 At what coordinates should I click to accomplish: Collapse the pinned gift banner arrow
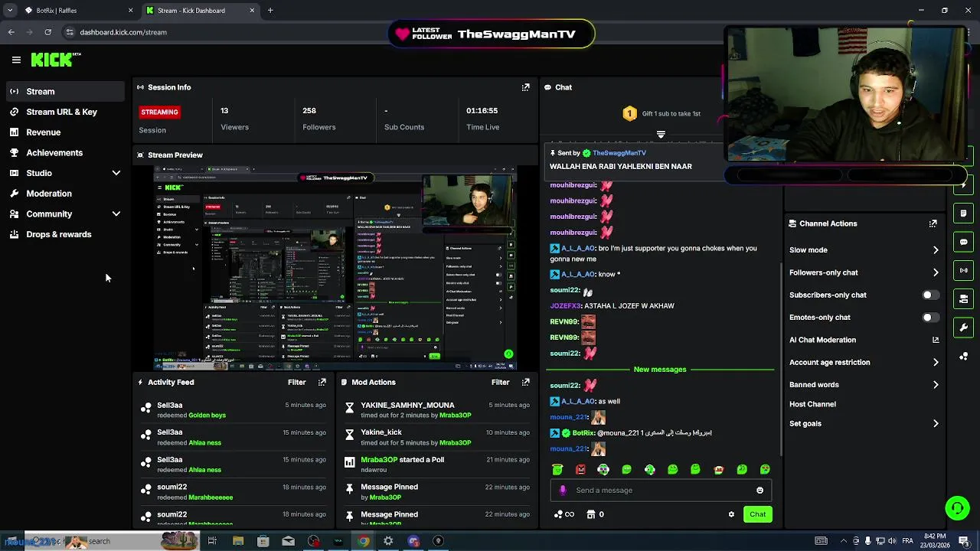pos(661,134)
